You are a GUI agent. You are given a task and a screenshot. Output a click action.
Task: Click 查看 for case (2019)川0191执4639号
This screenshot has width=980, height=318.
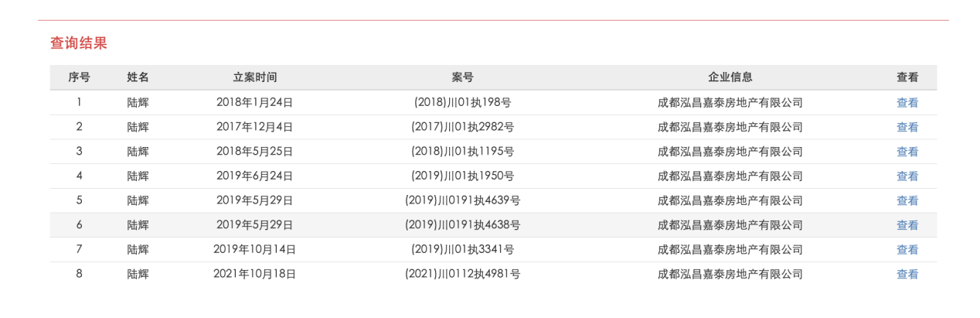coord(907,200)
